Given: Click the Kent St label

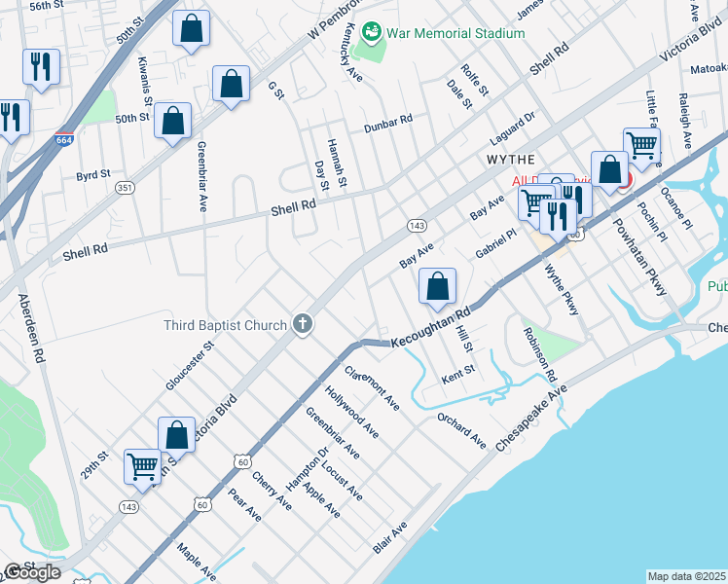Looking at the screenshot, I should coord(458,374).
